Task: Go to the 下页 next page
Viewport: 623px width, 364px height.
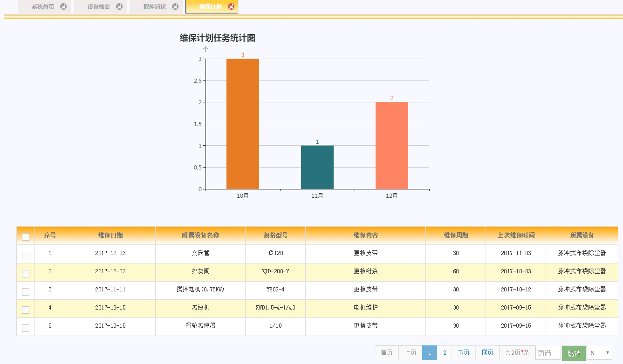Action: tap(463, 353)
